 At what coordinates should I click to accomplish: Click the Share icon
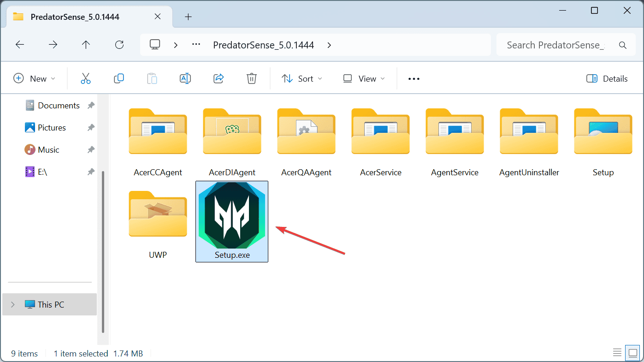[219, 78]
